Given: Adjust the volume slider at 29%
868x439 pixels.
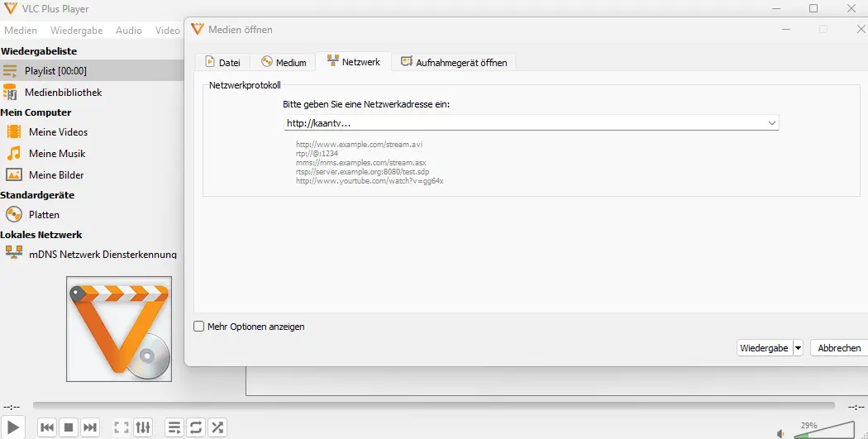Looking at the screenshot, I should 823,431.
